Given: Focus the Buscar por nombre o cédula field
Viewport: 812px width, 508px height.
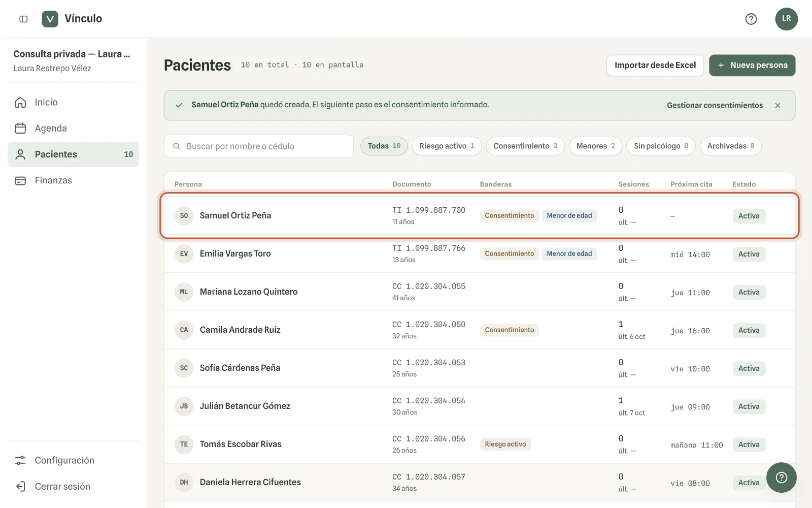Looking at the screenshot, I should (259, 146).
